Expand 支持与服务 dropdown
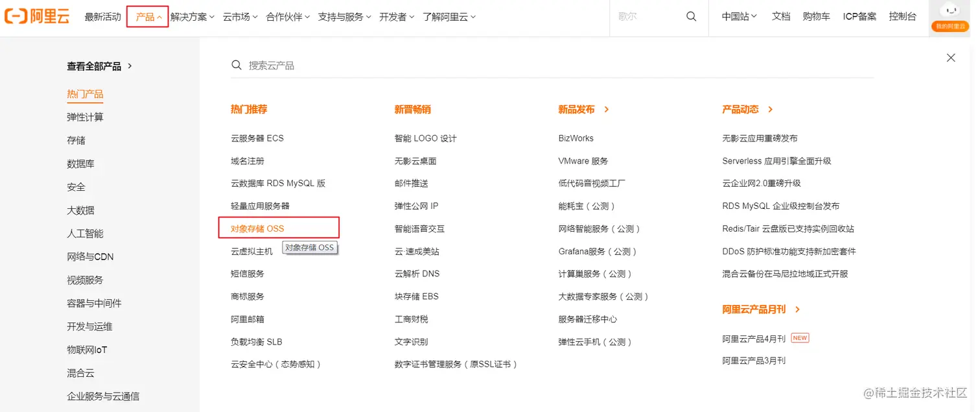The height and width of the screenshot is (412, 980). pyautogui.click(x=345, y=17)
